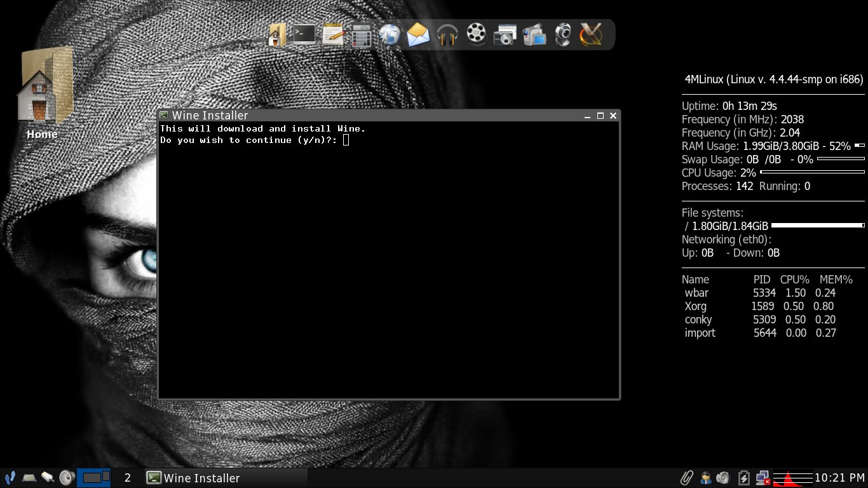The image size is (868, 488).
Task: Open the camcorder screen recorder icon
Action: click(x=534, y=35)
